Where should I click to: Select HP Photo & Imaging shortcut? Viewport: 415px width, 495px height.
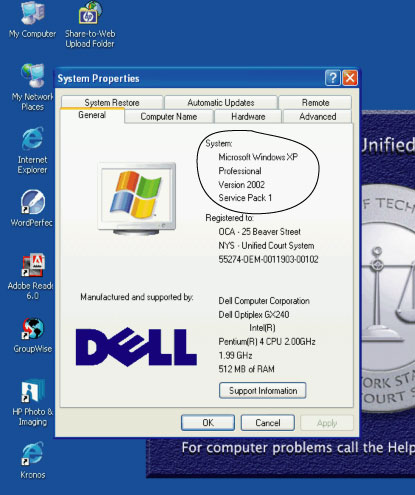33,403
